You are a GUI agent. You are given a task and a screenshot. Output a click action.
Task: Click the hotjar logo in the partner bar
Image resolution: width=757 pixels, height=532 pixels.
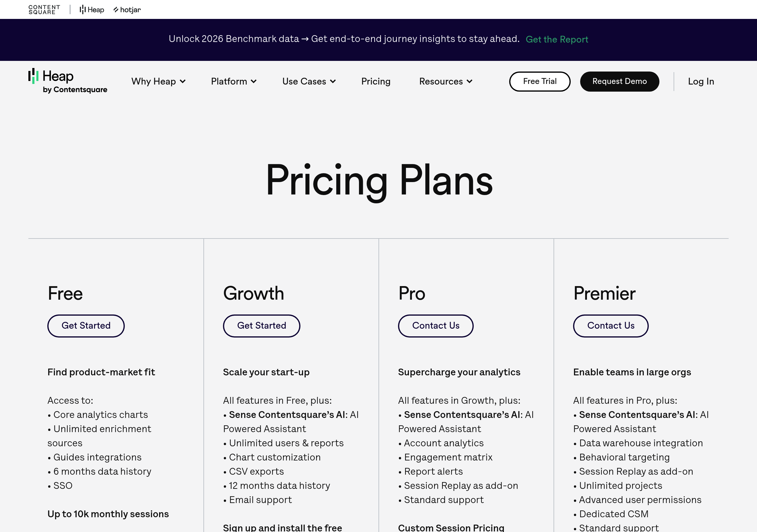tap(127, 10)
